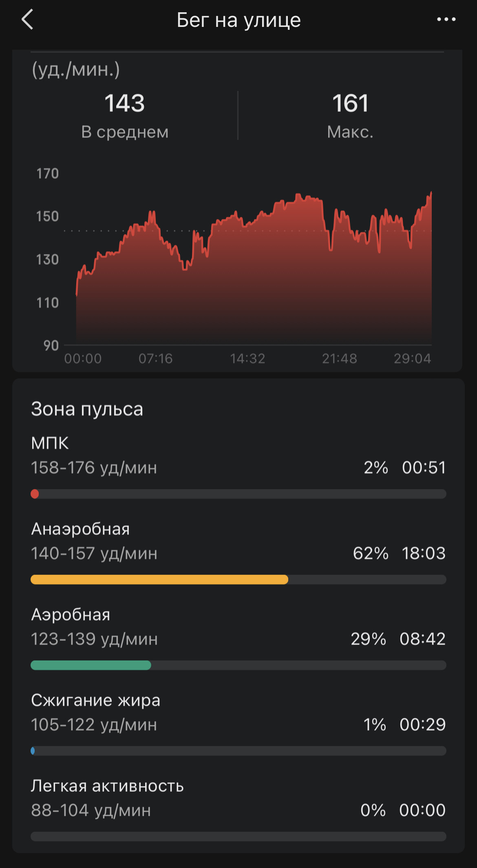Tap the green Аэробная zone progress bar
Image resolution: width=477 pixels, height=868 pixels.
coord(91,665)
